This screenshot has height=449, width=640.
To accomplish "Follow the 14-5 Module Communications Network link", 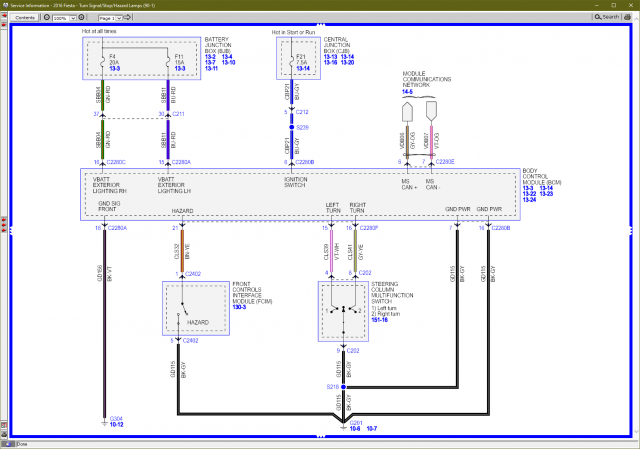I will (407, 92).
